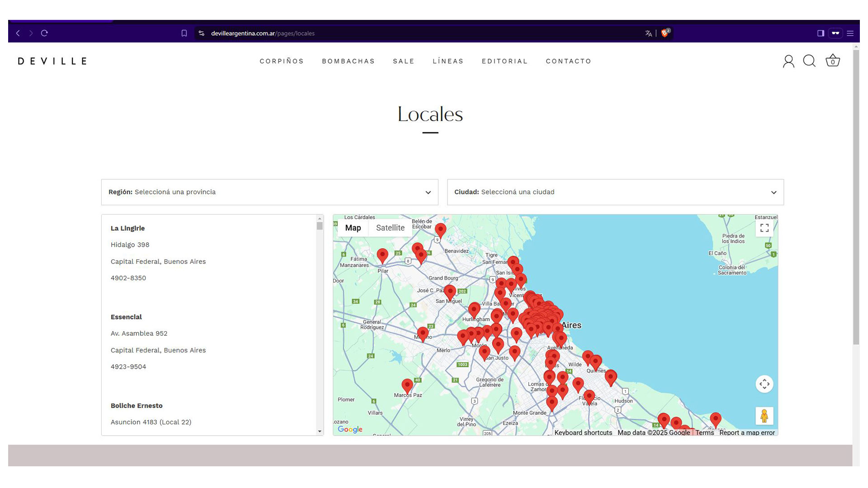Open the browser translate icon
The height and width of the screenshot is (488, 868).
(648, 33)
